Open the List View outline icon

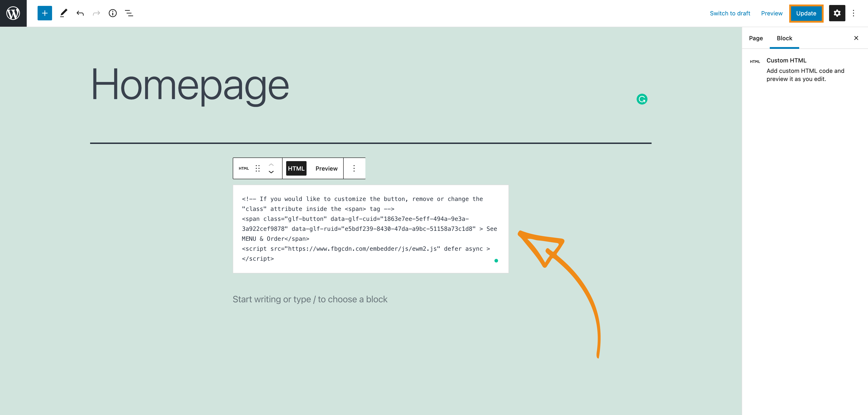[129, 13]
